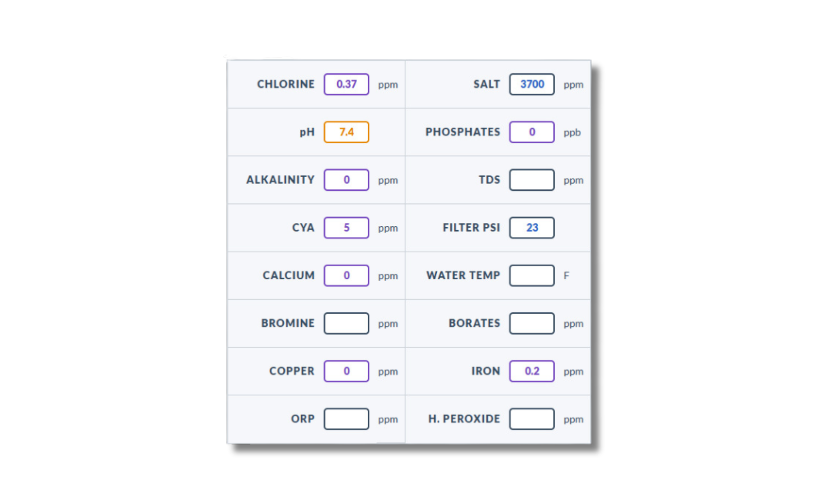Select the Phosphates ppb input
The width and height of the screenshot is (832, 504).
click(531, 132)
